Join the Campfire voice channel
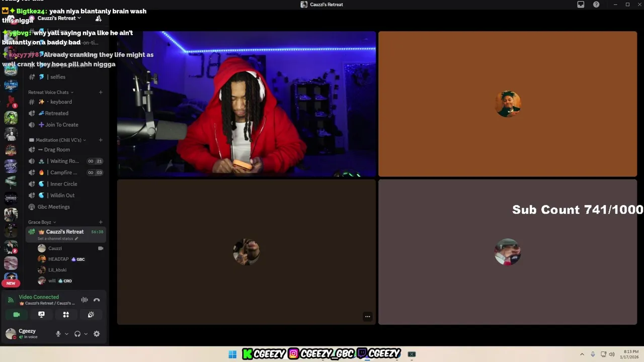Image resolution: width=644 pixels, height=362 pixels. 66,172
